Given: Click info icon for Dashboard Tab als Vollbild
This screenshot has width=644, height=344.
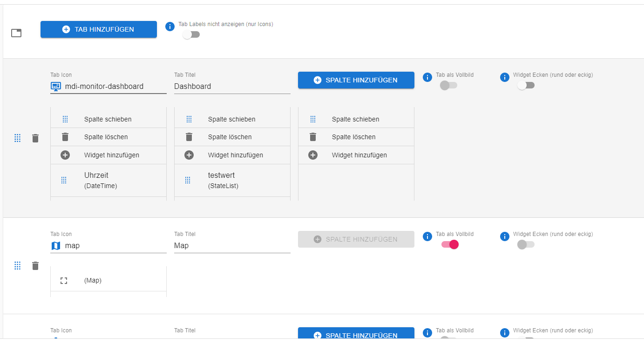Looking at the screenshot, I should (427, 77).
